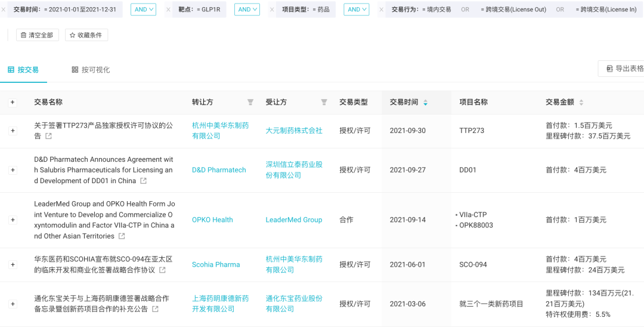Click project name SCO-094
The width and height of the screenshot is (644, 327).
(473, 264)
